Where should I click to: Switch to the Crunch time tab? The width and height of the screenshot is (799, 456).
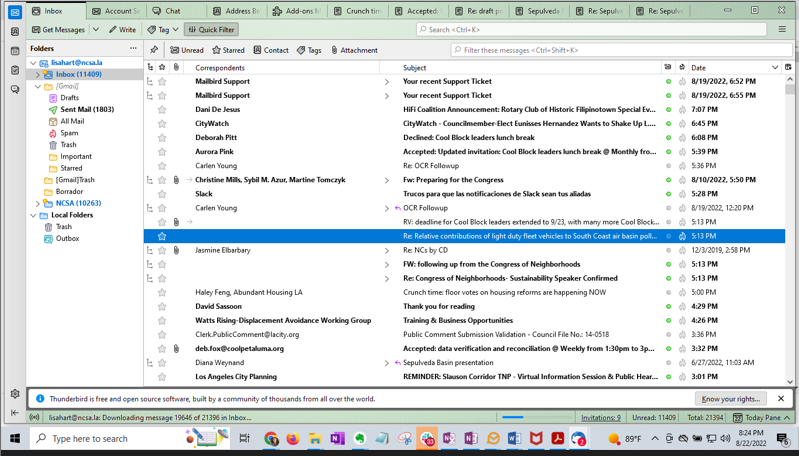[357, 11]
